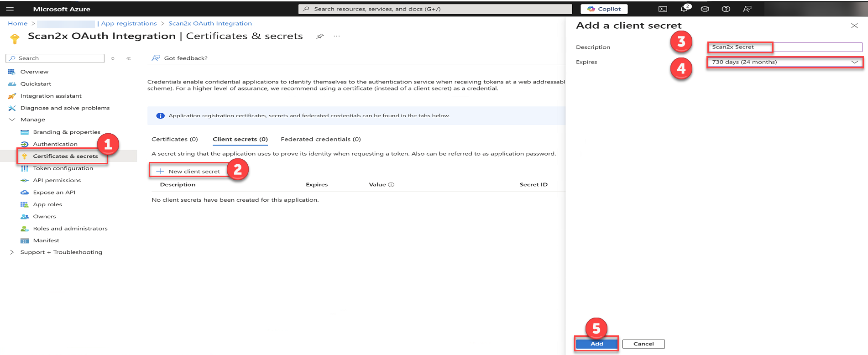Image resolution: width=868 pixels, height=355 pixels.
Task: Pin this page with the pin icon
Action: coord(320,37)
